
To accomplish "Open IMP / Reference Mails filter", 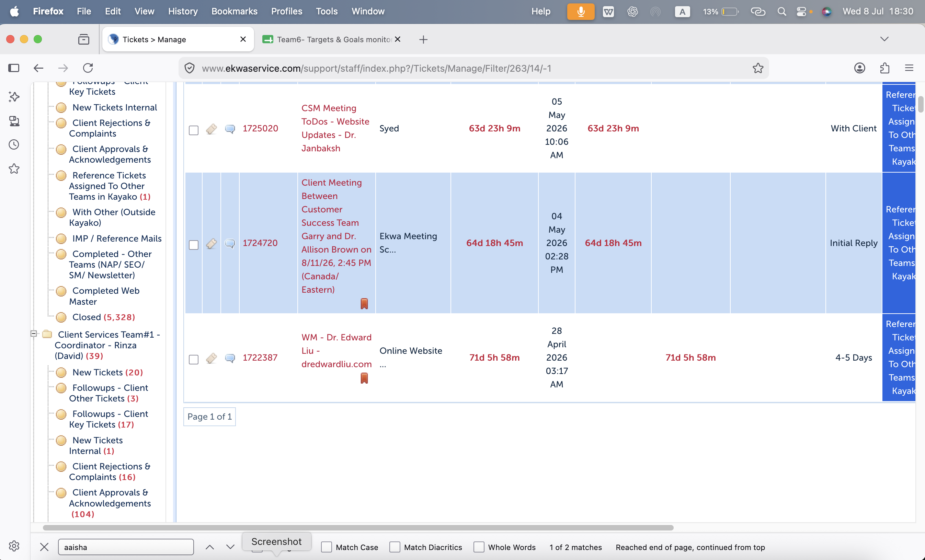I will (117, 238).
